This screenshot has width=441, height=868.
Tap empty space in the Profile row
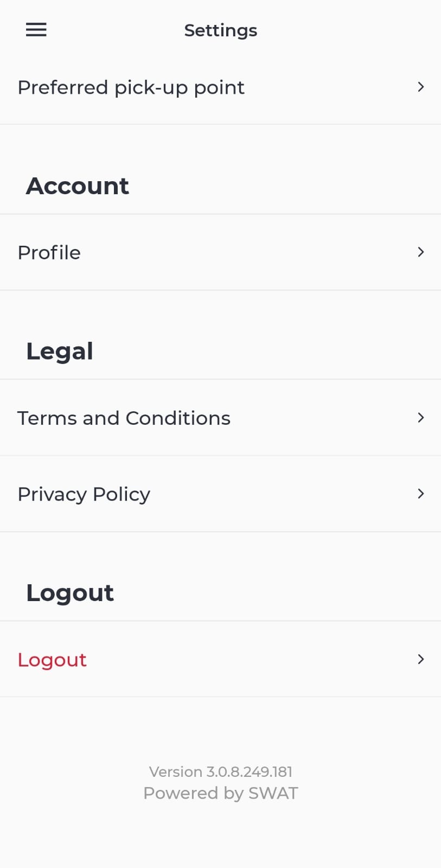click(244, 253)
